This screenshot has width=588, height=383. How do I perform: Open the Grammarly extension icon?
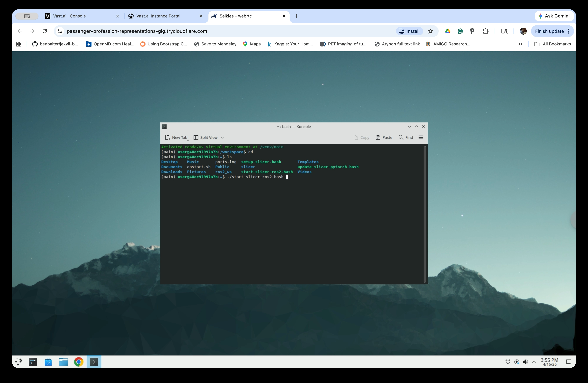(460, 31)
